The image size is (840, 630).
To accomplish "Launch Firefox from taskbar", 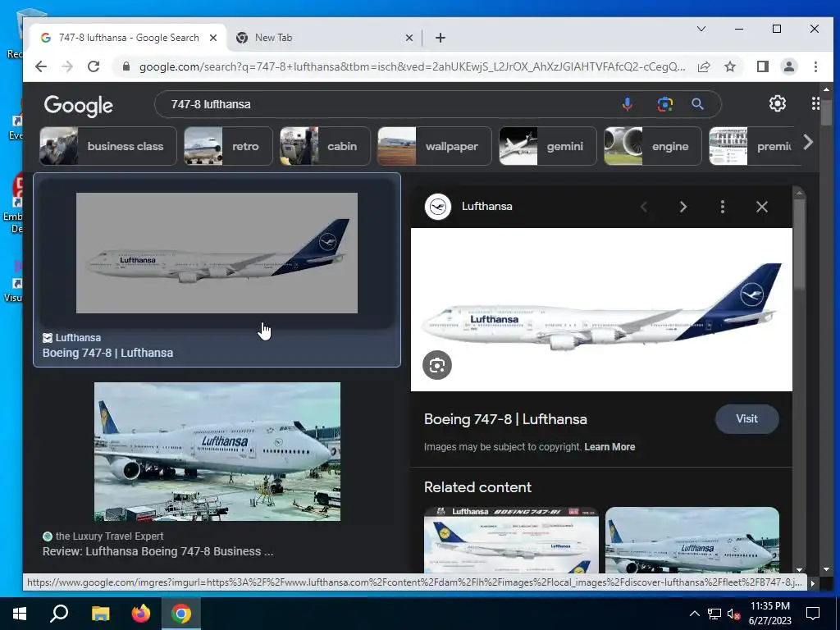I will click(x=141, y=614).
